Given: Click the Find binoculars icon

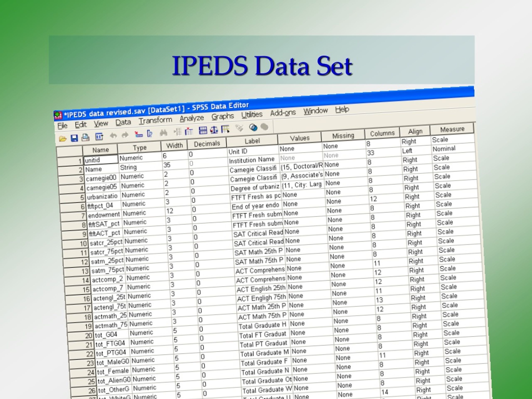Looking at the screenshot, I should click(x=163, y=133).
